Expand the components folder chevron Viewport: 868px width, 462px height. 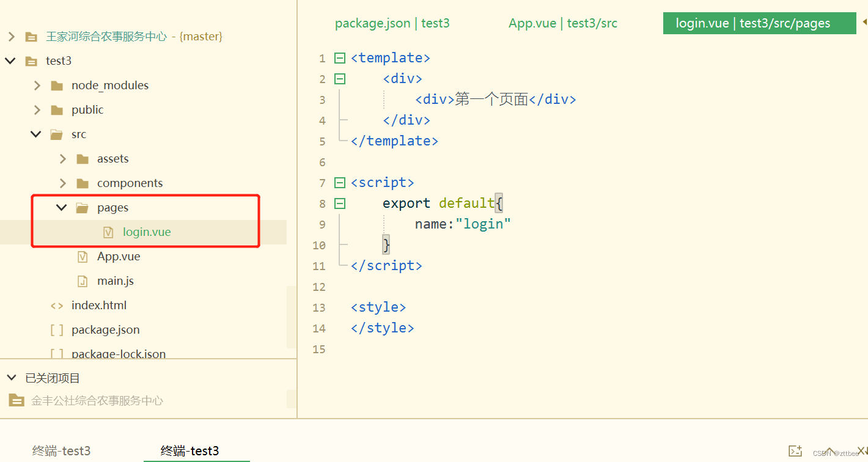point(63,183)
